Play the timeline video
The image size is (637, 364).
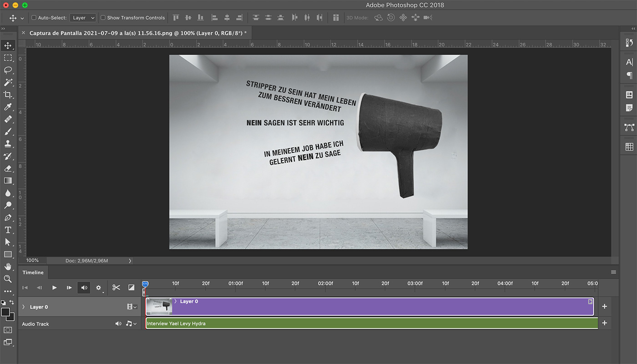click(x=54, y=288)
